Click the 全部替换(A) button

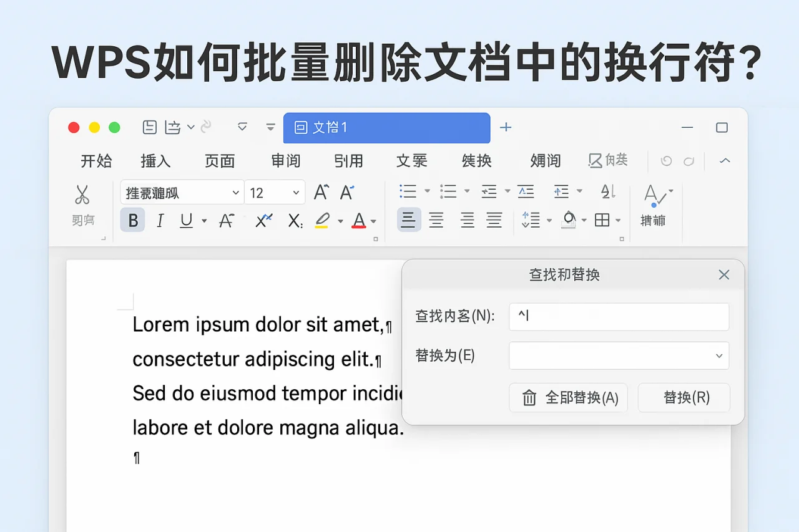[568, 398]
